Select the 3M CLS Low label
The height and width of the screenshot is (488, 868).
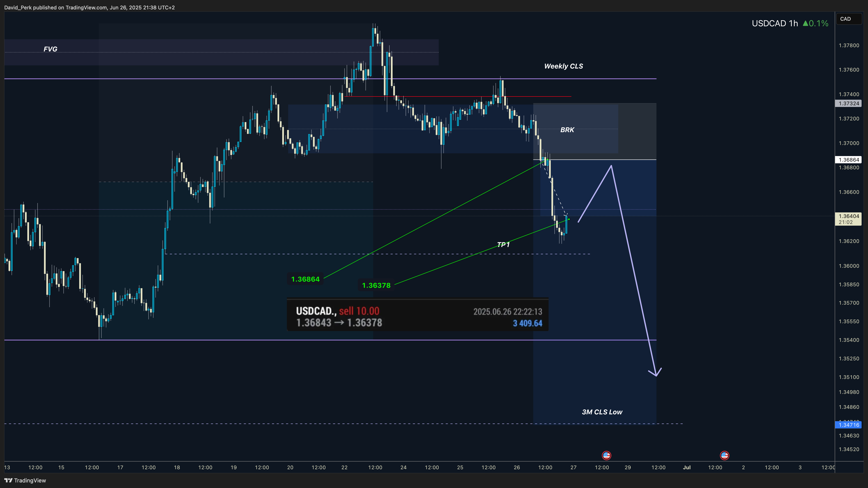602,412
